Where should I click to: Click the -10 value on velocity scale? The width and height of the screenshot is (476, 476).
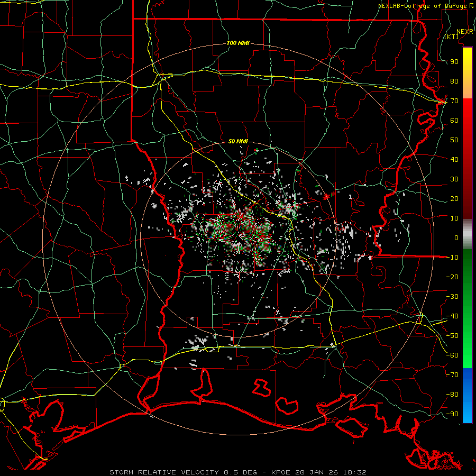tap(452, 258)
